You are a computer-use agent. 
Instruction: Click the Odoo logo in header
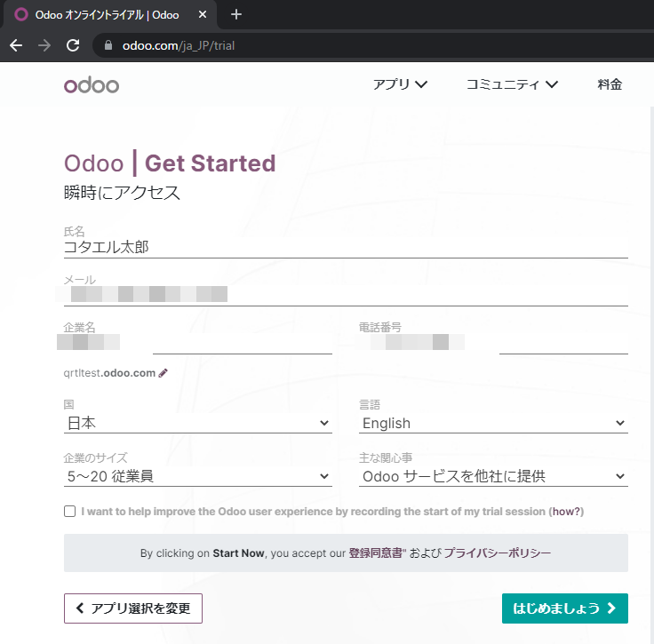[x=92, y=84]
